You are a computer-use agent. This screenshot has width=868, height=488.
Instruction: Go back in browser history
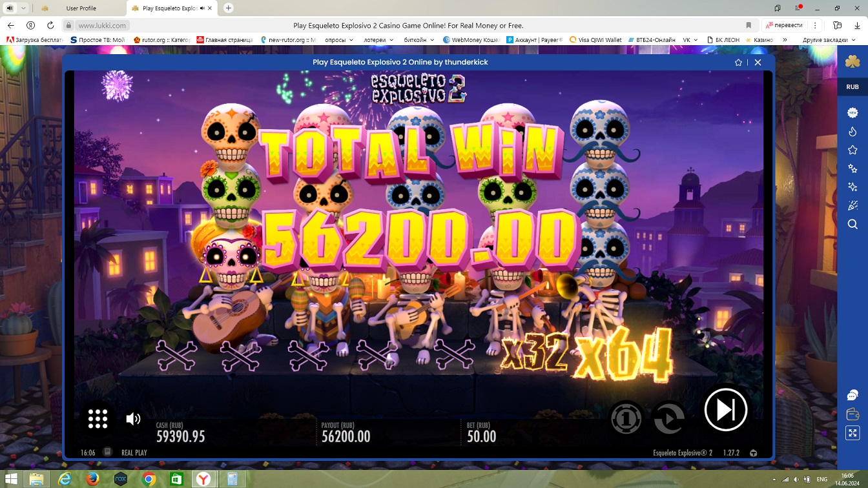(11, 25)
